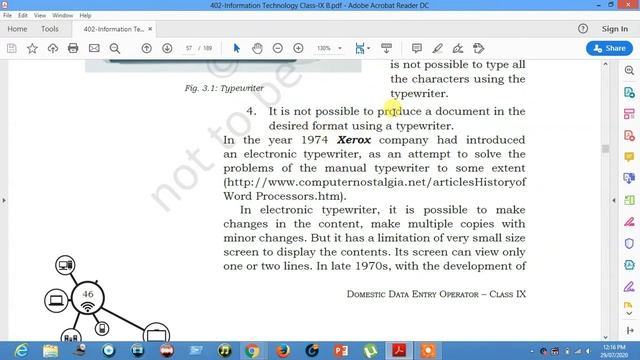The width and height of the screenshot is (640, 360).
Task: Open Export PDF tool in right pane
Action: coord(629,92)
